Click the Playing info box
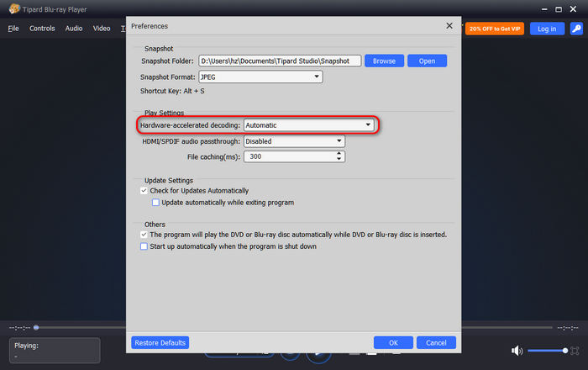 tap(55, 351)
